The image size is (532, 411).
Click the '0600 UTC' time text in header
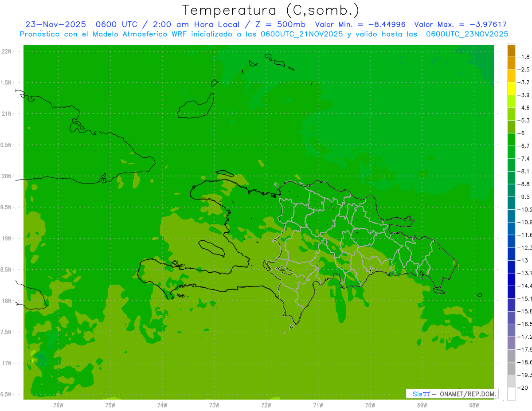pyautogui.click(x=117, y=25)
